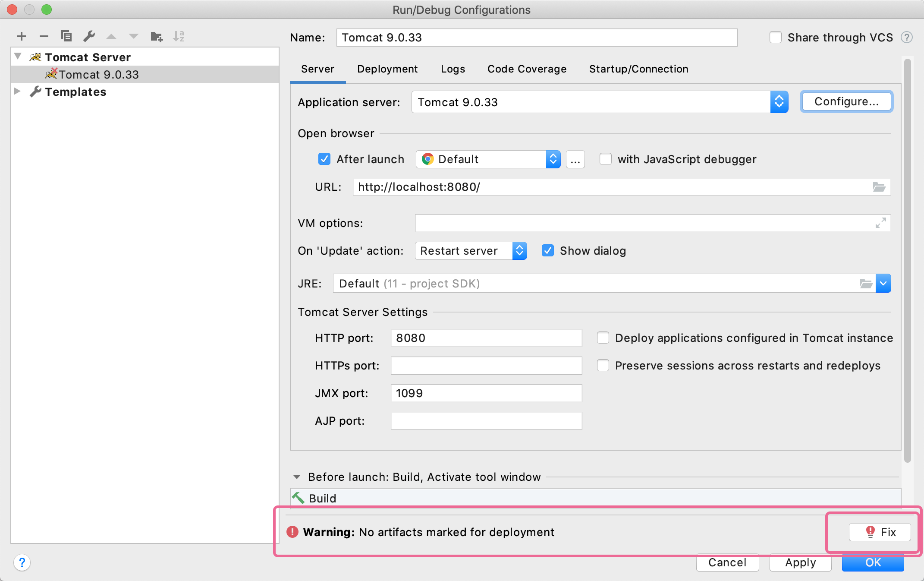Create new folder with folder-plus icon
924x581 pixels.
coord(157,36)
